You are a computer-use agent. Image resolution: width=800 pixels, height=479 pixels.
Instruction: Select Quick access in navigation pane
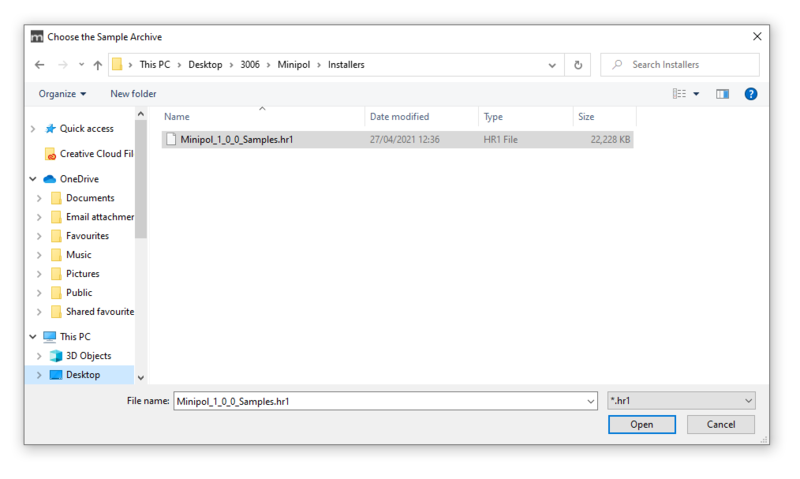86,129
